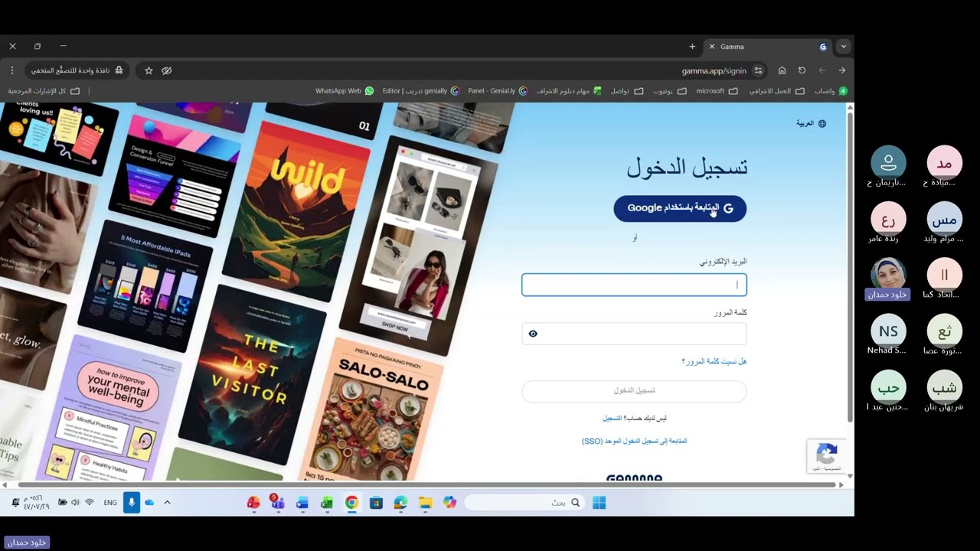The height and width of the screenshot is (551, 980).
Task: Open the forgot password link
Action: point(714,361)
